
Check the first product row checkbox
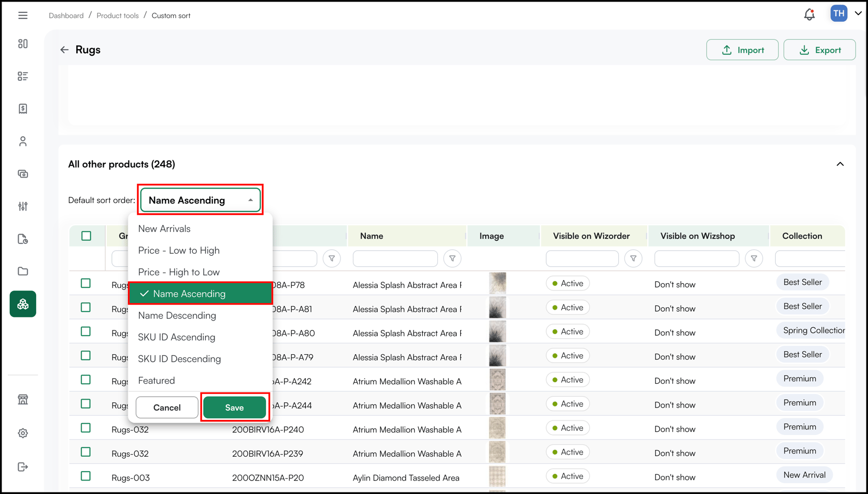[86, 284]
